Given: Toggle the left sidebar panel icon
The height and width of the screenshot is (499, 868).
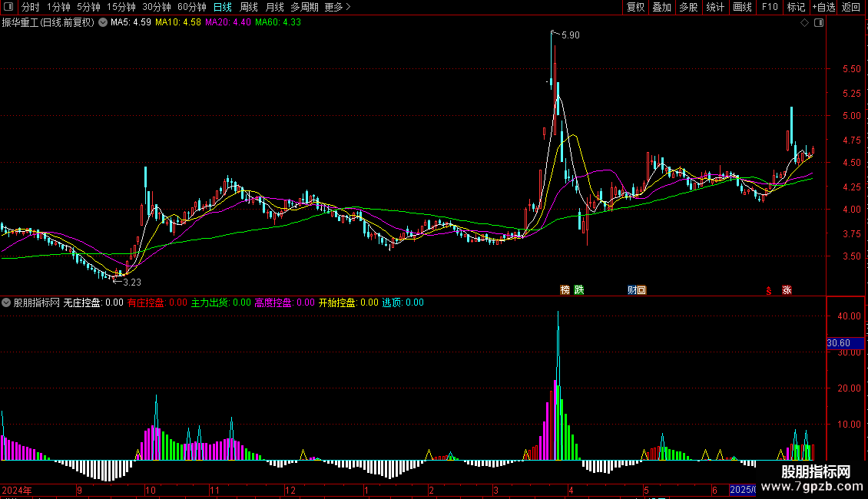Looking at the screenshot, I should pos(8,7).
